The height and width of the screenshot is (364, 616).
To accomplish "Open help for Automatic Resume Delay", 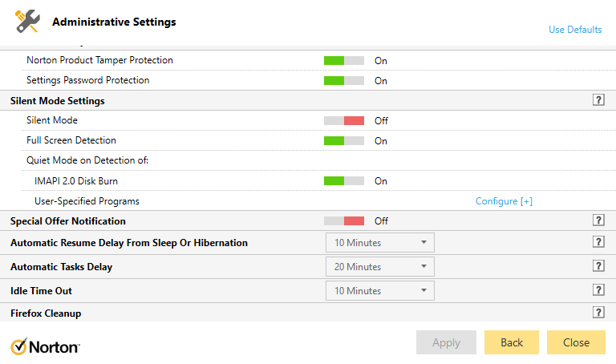I will pos(598,242).
